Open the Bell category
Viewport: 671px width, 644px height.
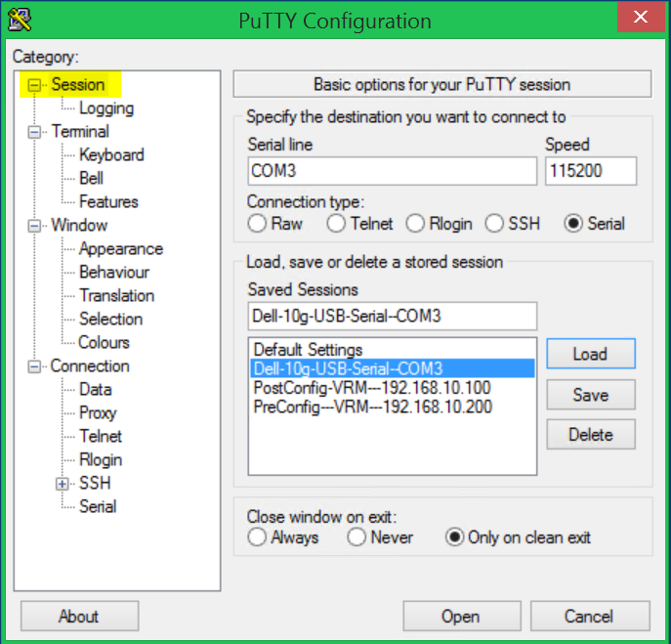(91, 179)
